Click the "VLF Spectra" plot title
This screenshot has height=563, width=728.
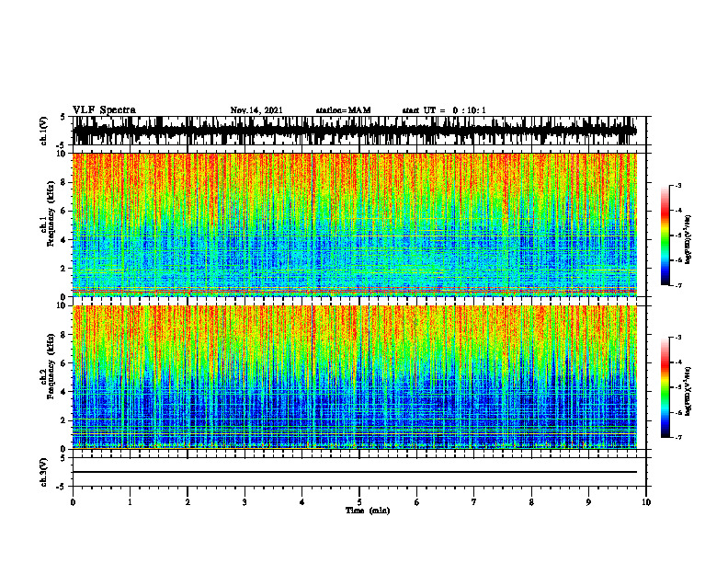[104, 110]
